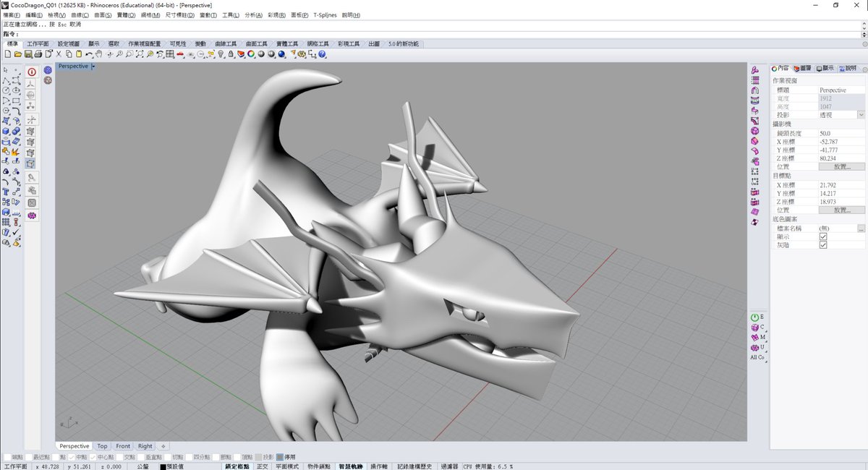Click the blue sphere icon beside the viewport
This screenshot has height=470, width=868.
coord(48,70)
